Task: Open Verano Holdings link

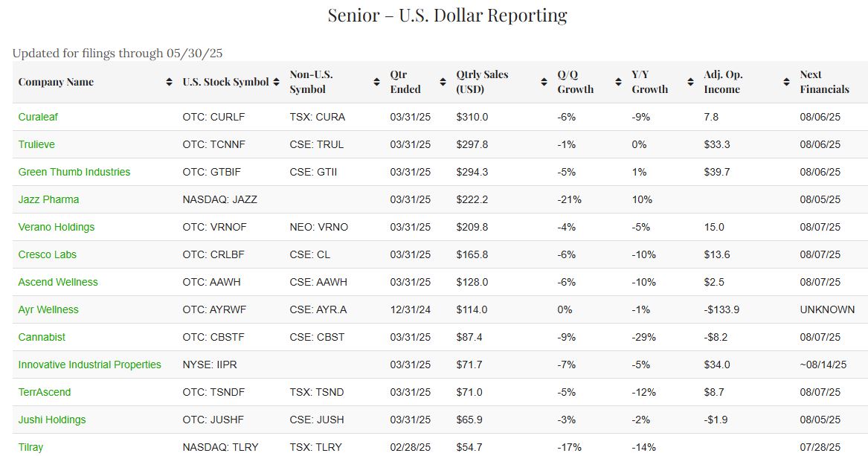Action: 57,227
